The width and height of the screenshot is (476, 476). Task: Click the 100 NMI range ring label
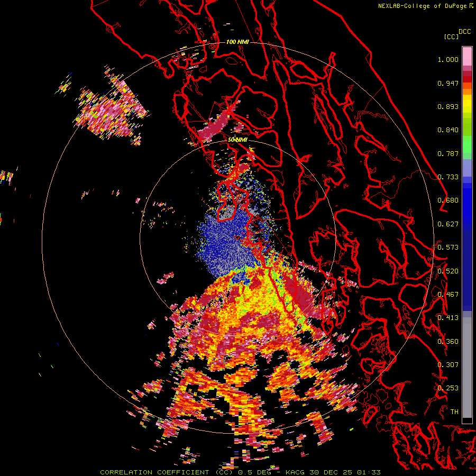[237, 42]
